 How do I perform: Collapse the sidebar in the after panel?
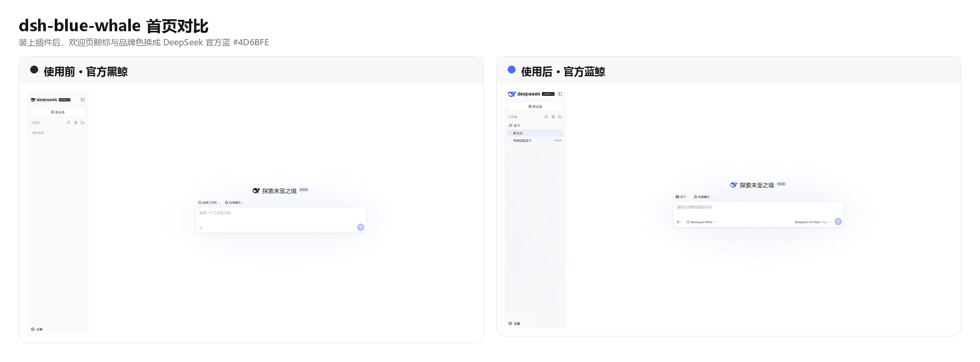click(560, 94)
